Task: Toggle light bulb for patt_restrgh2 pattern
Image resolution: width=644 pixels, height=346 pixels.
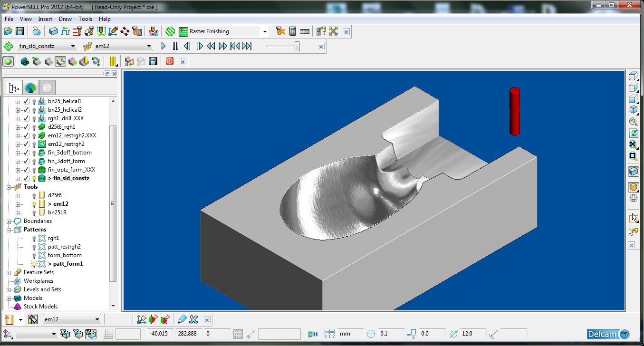Action: point(34,247)
